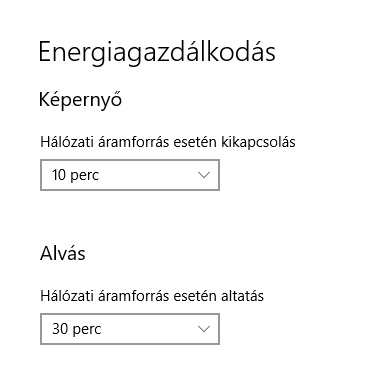Expand the combo box under Képernyő

[x=130, y=175]
